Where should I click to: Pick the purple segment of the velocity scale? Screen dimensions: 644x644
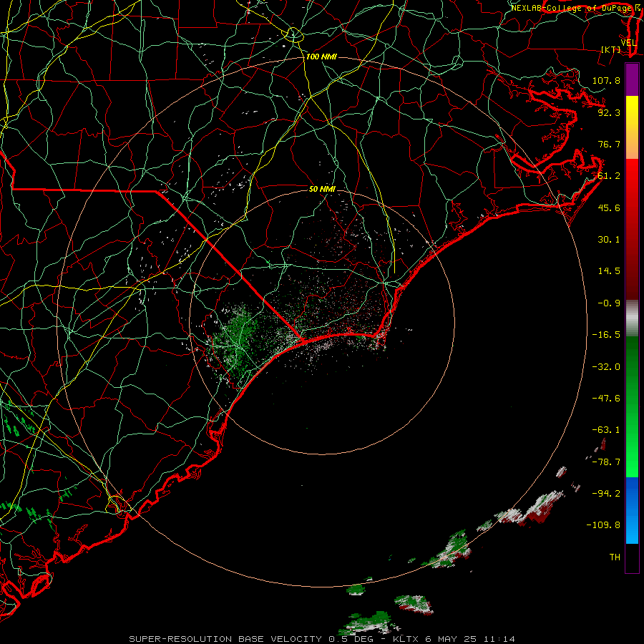(x=632, y=80)
